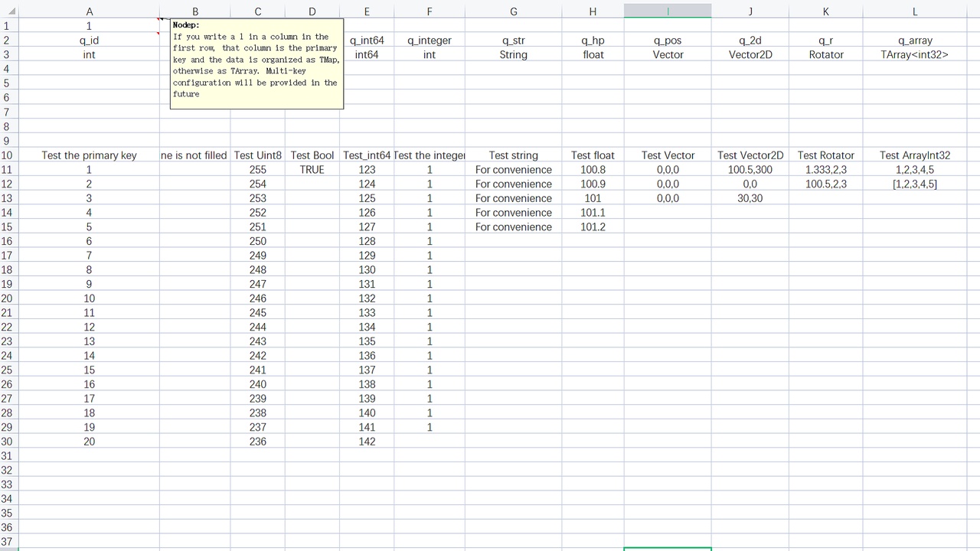This screenshot has height=551, width=980.
Task: Click the 'ne is not filled' cell
Action: point(194,155)
